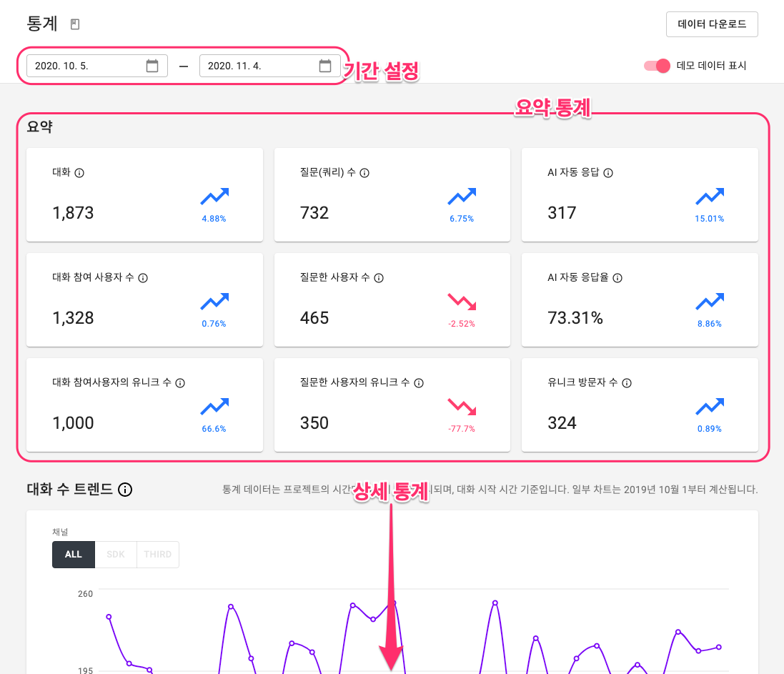Click the 1,328 participating users value
The image size is (784, 674).
pos(73,318)
